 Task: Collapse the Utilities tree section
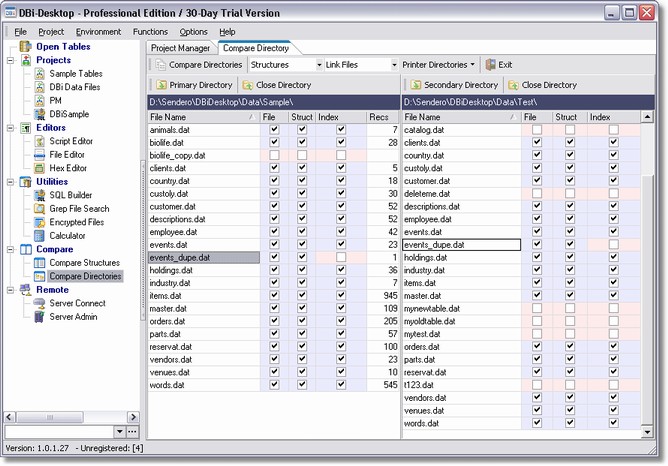click(x=10, y=182)
